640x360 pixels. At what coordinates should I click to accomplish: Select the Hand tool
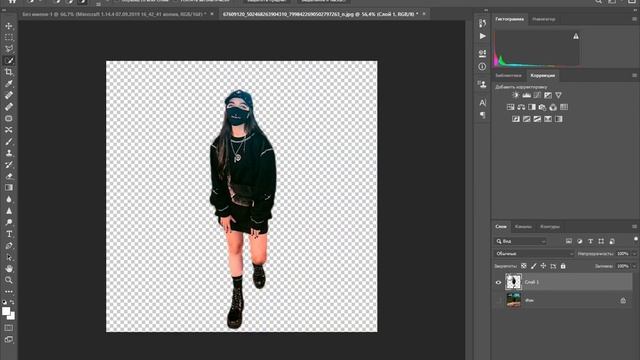tap(9, 269)
